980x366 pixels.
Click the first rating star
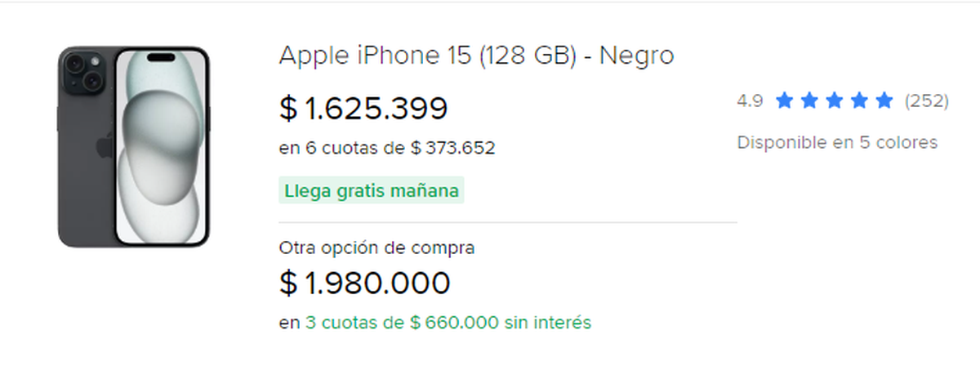coord(785,101)
